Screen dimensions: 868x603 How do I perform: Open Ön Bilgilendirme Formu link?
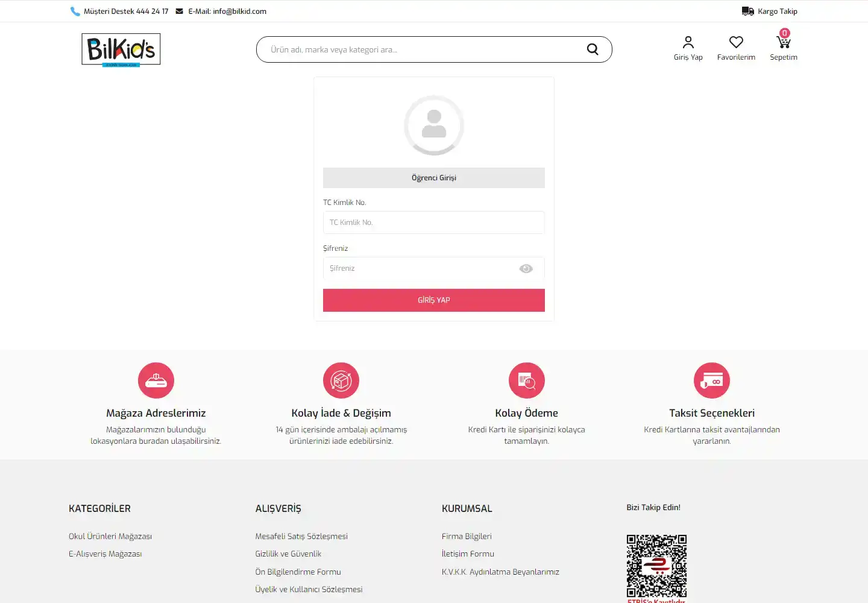click(298, 572)
